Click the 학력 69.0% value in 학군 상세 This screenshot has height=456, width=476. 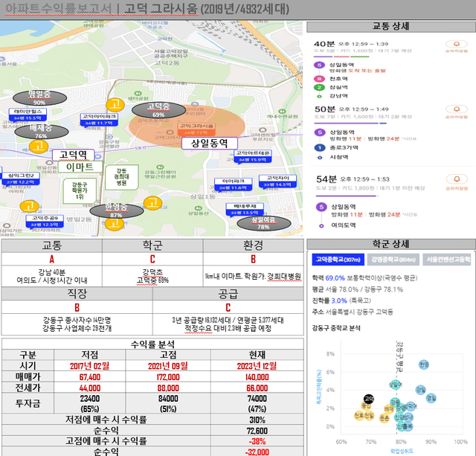pyautogui.click(x=335, y=278)
